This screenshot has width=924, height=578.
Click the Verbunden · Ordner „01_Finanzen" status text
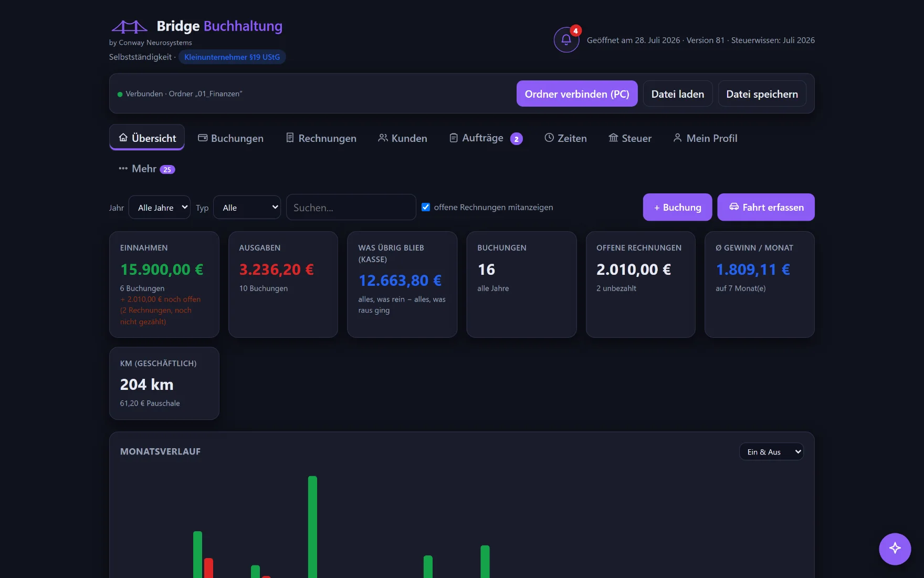point(184,94)
